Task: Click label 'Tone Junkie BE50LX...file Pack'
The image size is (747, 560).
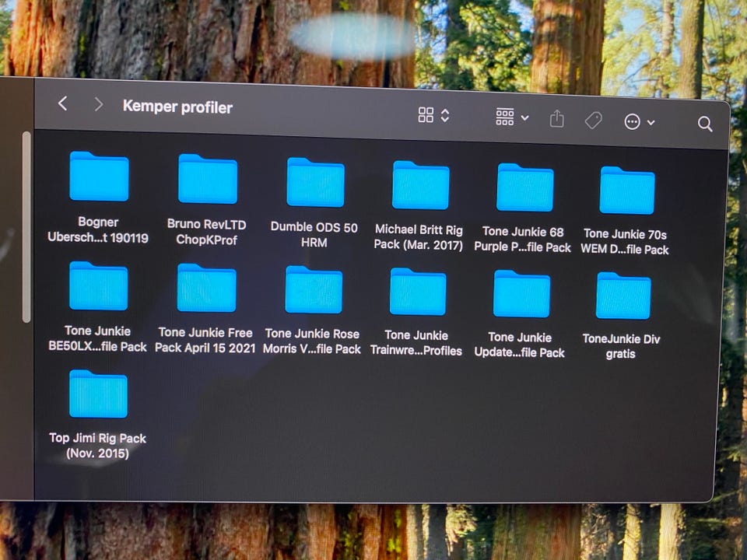Action: 98,338
